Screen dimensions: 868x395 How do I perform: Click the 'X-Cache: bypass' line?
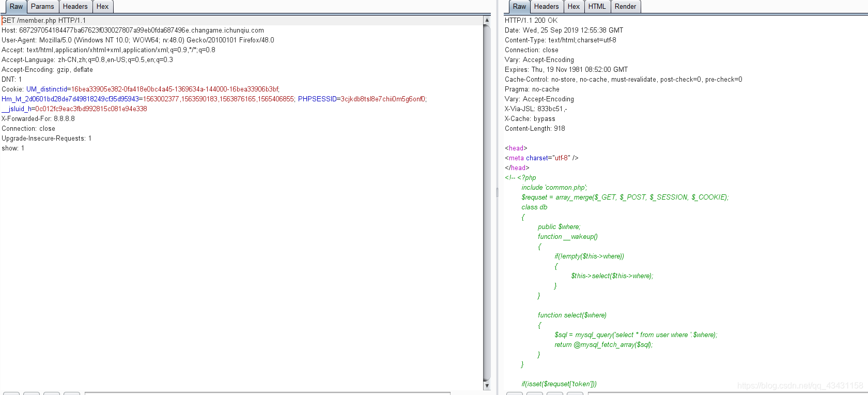click(530, 119)
